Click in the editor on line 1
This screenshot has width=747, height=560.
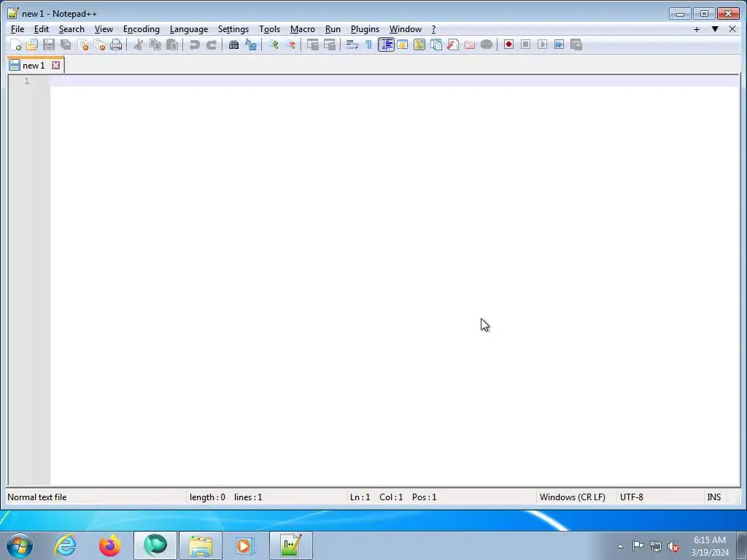pos(395,81)
